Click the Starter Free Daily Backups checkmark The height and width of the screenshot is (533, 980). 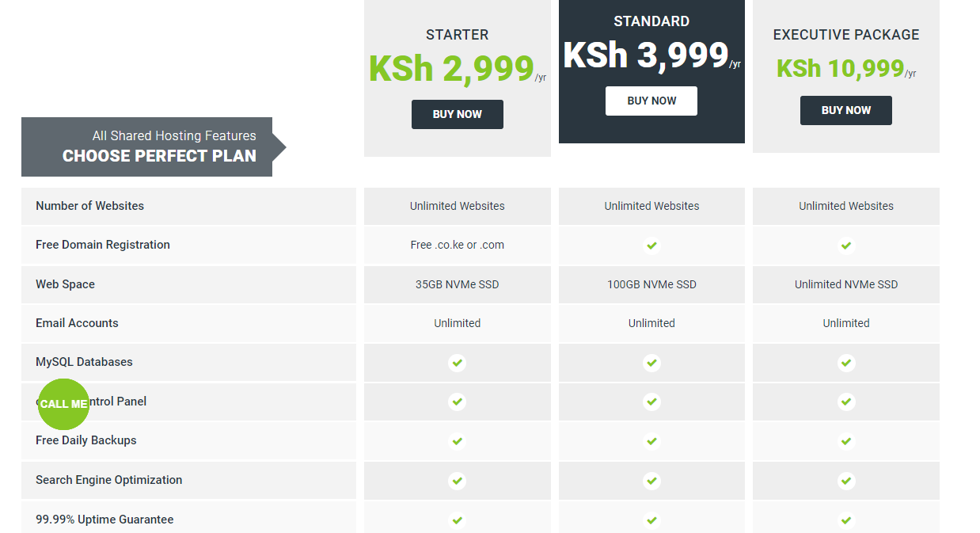(x=457, y=441)
